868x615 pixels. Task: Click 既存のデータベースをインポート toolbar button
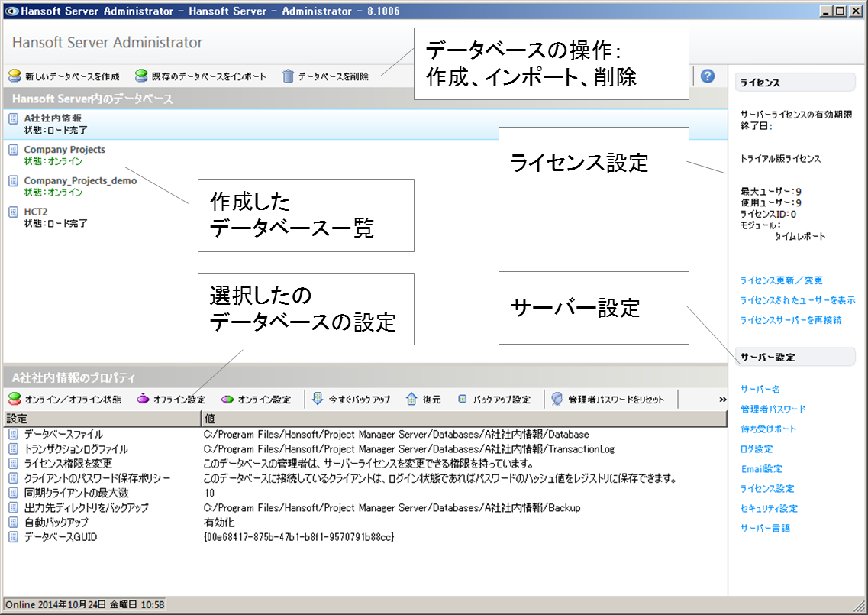(201, 76)
